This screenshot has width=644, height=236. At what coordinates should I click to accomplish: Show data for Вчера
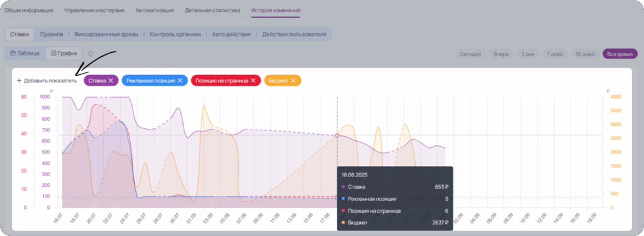coord(501,54)
